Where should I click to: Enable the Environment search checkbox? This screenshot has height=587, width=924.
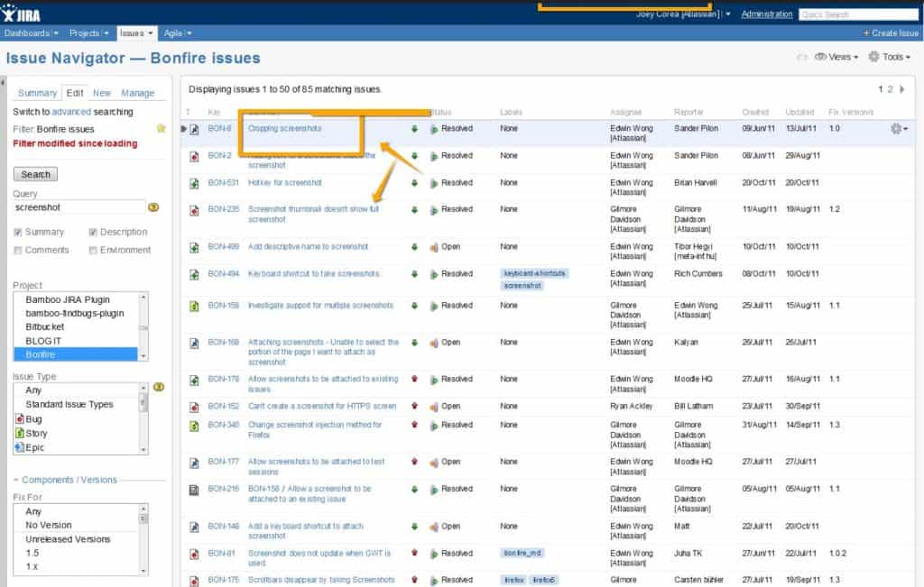pos(93,251)
